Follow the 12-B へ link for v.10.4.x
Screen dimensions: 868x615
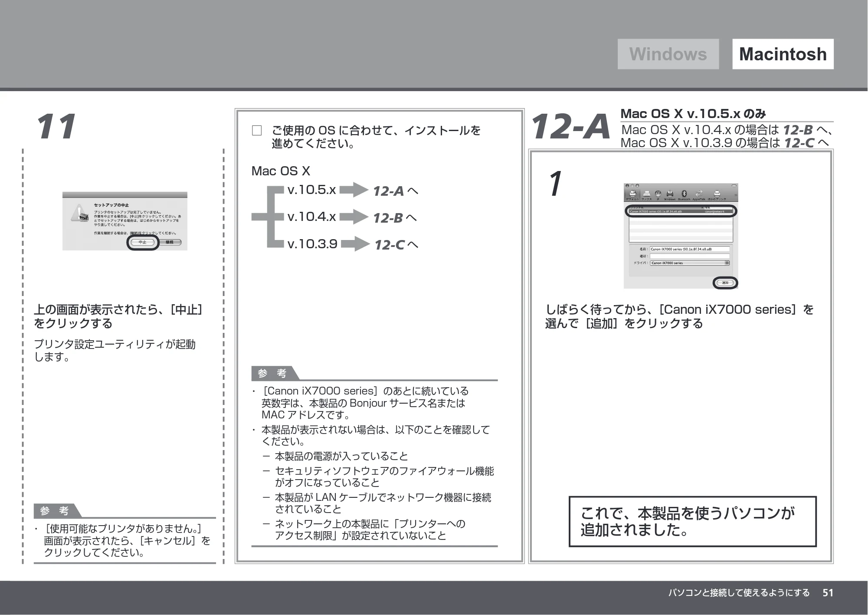point(395,218)
